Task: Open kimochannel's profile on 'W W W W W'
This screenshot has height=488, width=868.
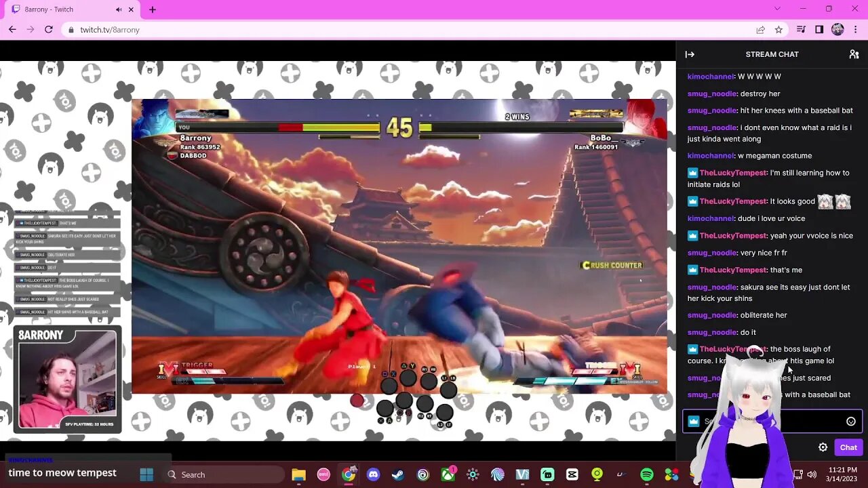Action: (711, 77)
